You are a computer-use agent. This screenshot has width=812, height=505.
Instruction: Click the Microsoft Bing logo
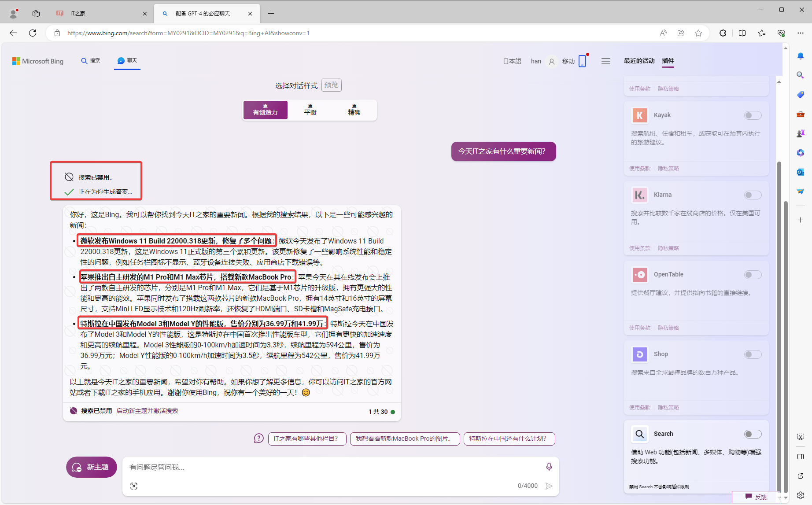point(38,61)
